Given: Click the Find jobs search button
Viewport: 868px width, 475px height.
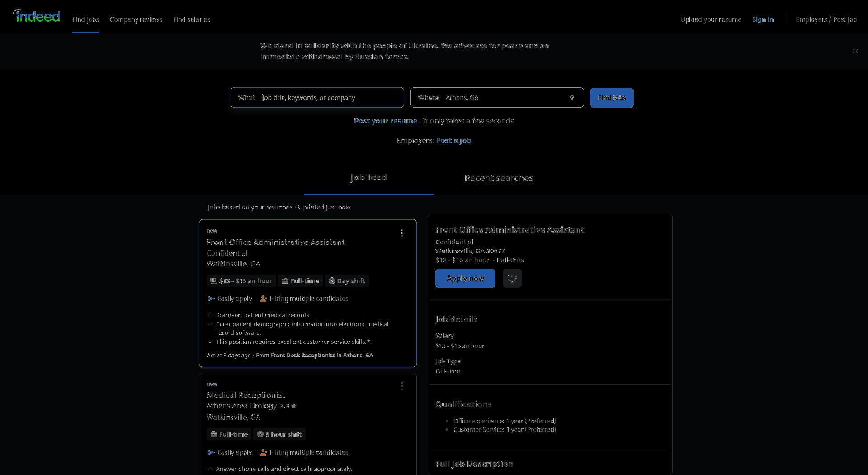Looking at the screenshot, I should 612,98.
